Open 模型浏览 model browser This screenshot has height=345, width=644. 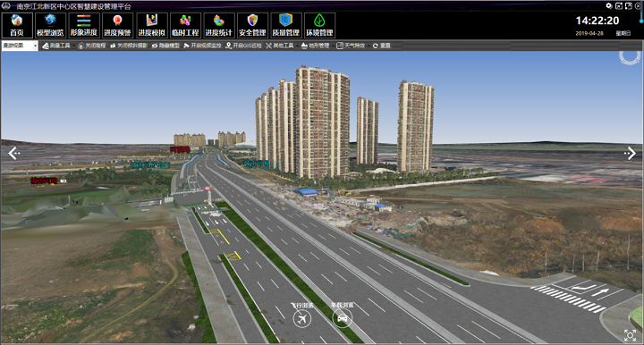[x=50, y=25]
